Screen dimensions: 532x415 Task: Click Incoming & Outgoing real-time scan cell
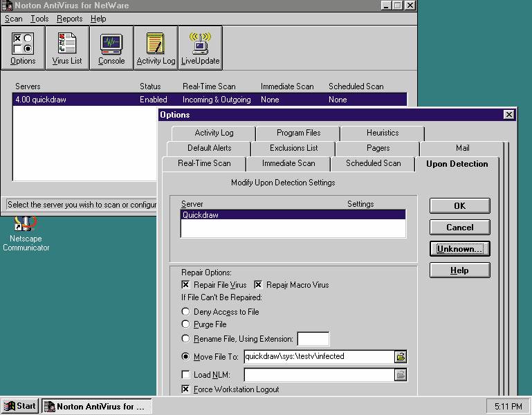tap(217, 100)
